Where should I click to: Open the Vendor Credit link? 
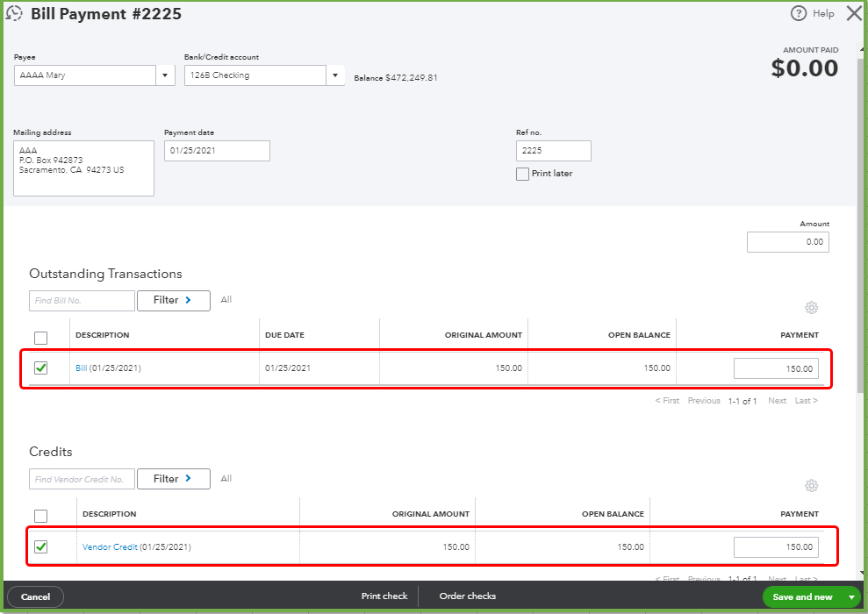coord(110,546)
